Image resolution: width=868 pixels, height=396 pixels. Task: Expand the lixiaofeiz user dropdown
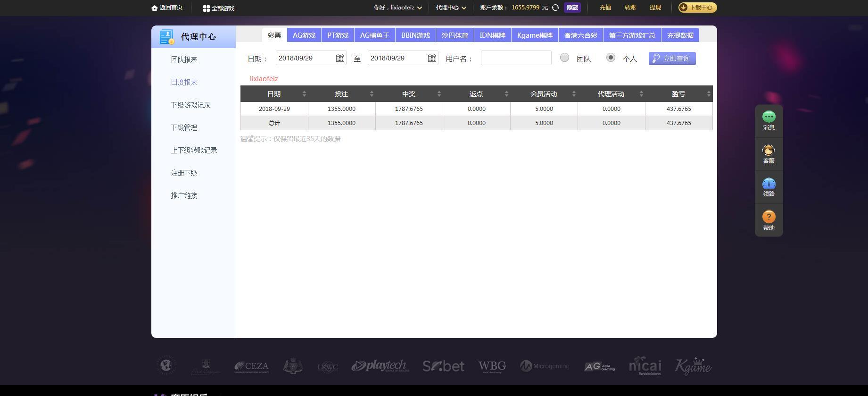click(x=420, y=8)
